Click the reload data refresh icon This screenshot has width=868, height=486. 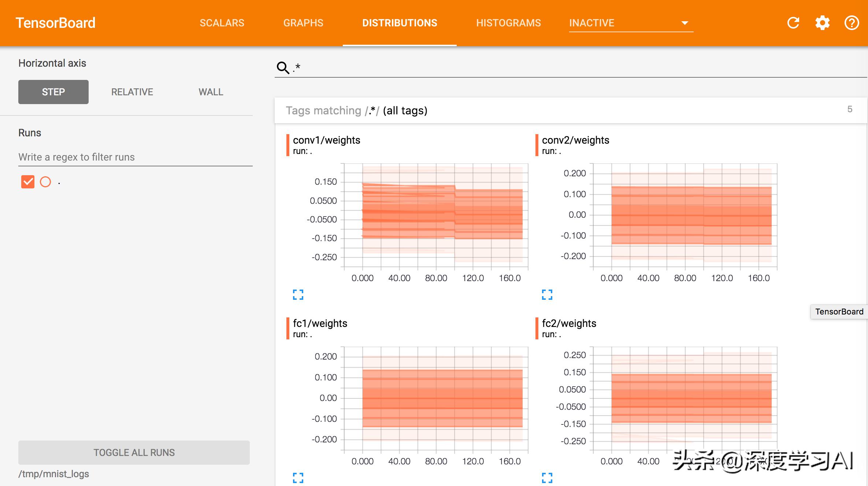tap(793, 23)
